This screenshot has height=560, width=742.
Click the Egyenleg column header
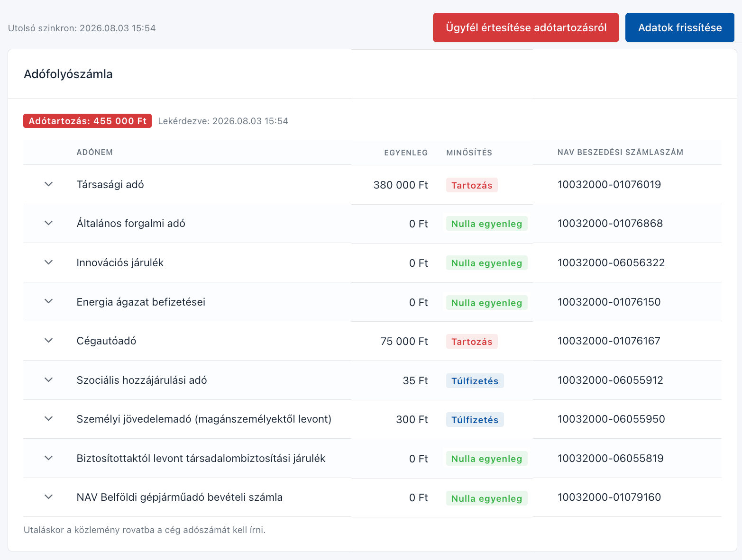pos(406,153)
